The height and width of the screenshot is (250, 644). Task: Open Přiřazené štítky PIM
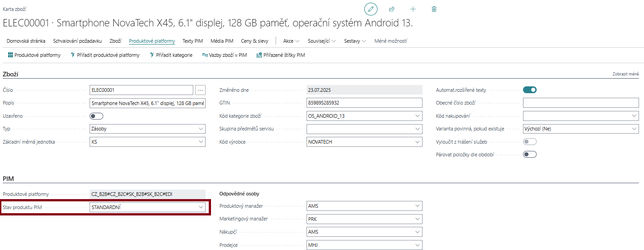tap(281, 55)
